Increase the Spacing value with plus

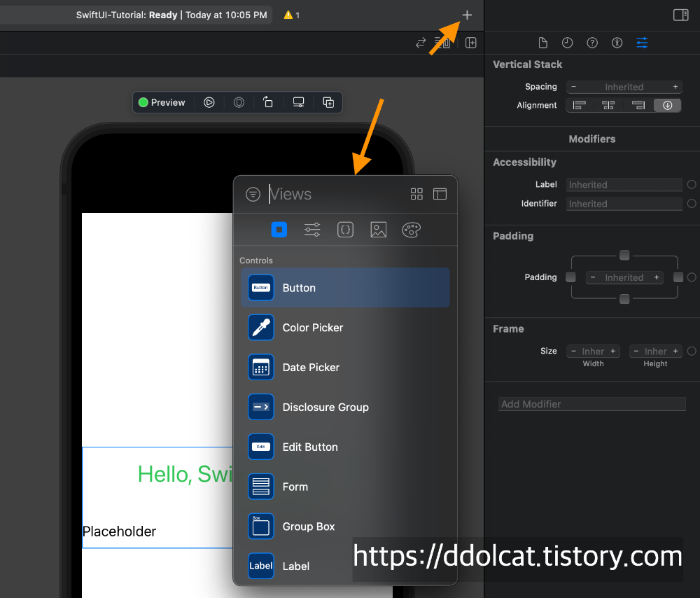coord(675,87)
